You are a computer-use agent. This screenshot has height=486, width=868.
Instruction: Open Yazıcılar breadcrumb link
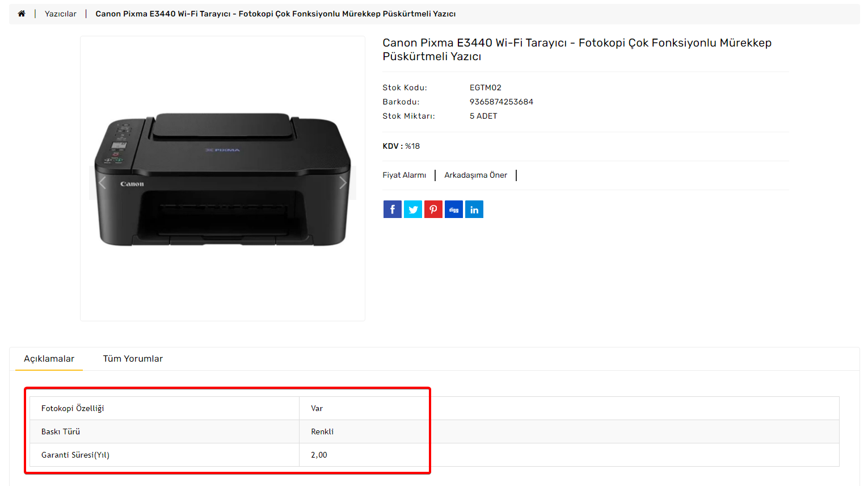[x=61, y=14]
